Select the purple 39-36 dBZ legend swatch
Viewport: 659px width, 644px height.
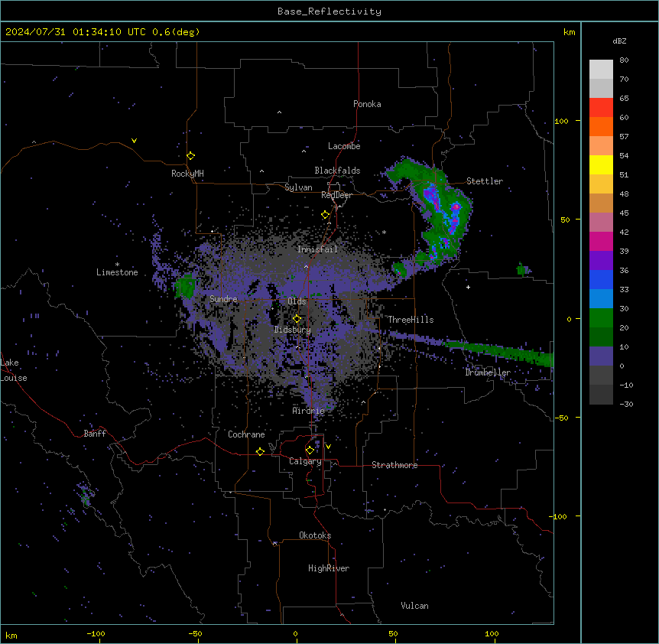point(601,260)
